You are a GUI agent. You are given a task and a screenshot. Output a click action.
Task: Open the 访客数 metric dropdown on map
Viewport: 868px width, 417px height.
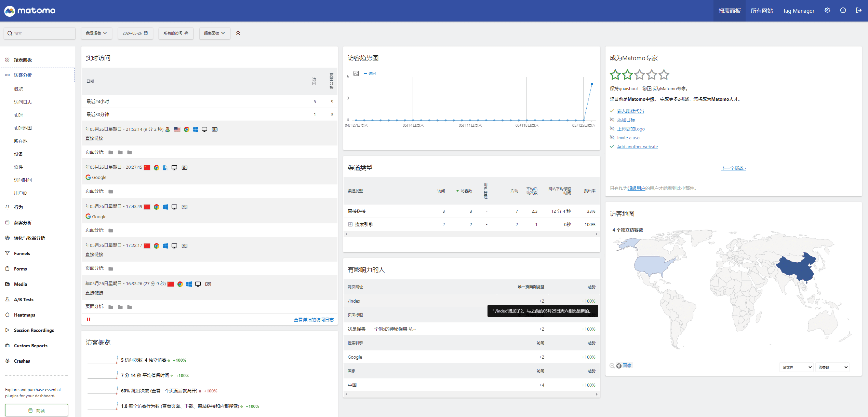click(x=833, y=367)
